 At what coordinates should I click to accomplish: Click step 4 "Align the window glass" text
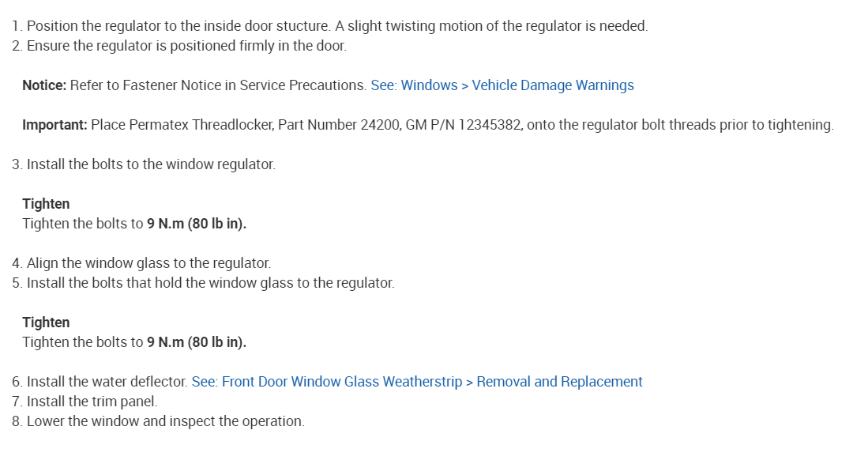point(148,263)
